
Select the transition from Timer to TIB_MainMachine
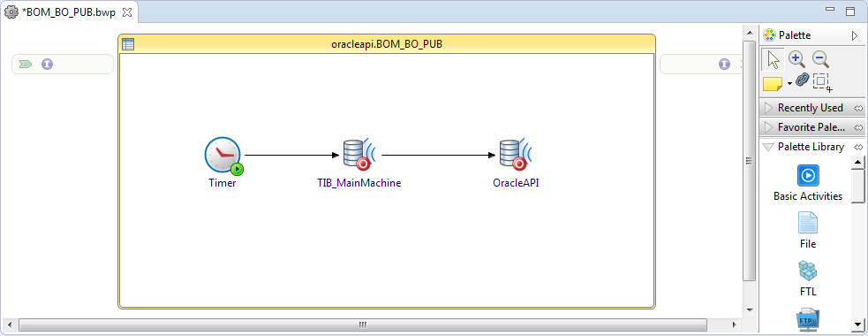(291, 156)
